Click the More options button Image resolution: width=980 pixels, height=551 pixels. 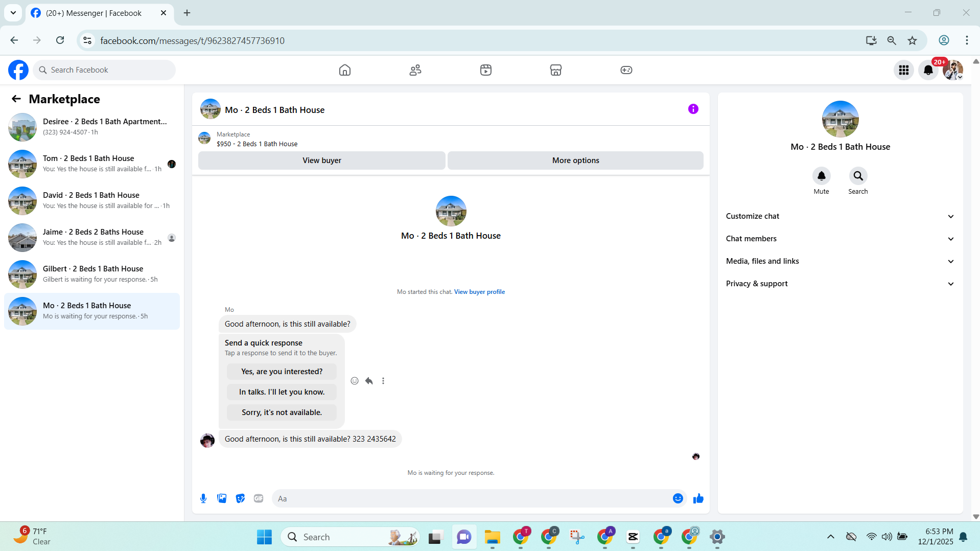coord(576,160)
